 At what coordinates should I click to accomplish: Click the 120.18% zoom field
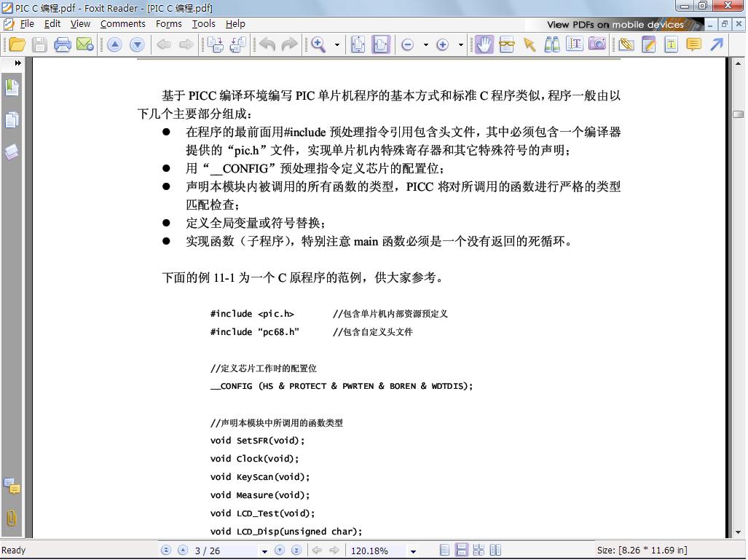[378, 551]
